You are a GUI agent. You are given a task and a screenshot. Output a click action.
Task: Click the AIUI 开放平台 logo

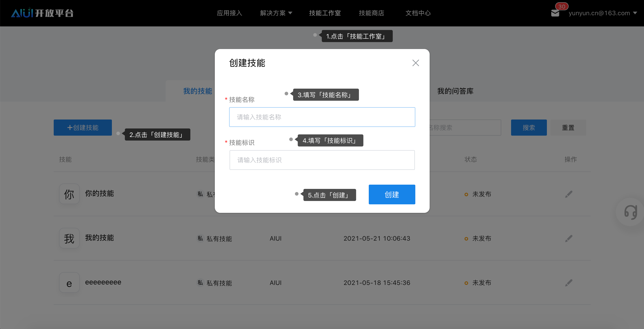[42, 13]
